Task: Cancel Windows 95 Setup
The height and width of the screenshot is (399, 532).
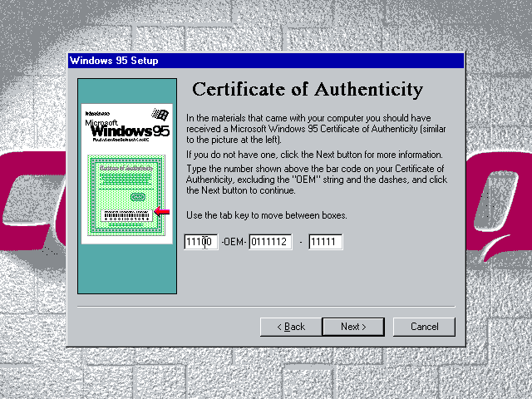Action: click(424, 327)
